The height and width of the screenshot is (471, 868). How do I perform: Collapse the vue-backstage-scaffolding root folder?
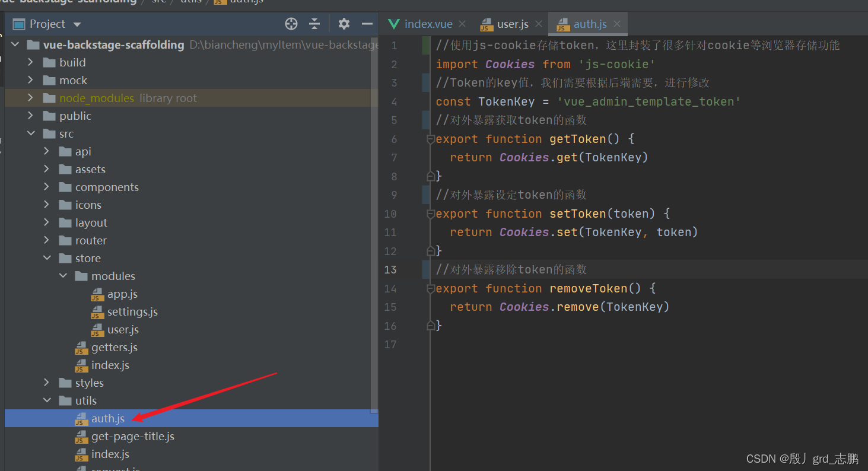click(x=15, y=44)
